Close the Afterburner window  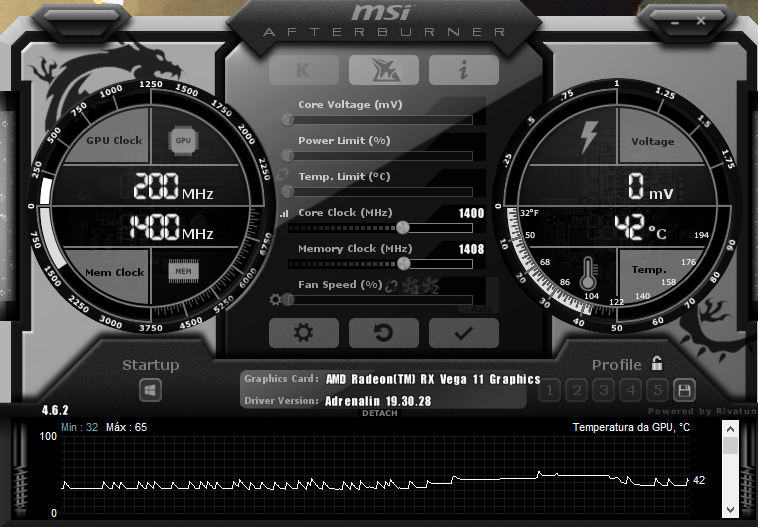click(x=701, y=21)
